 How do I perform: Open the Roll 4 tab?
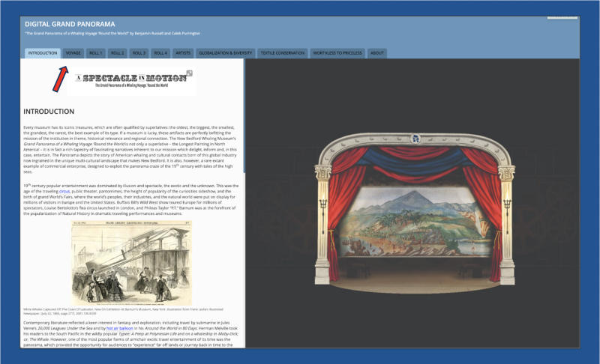160,53
